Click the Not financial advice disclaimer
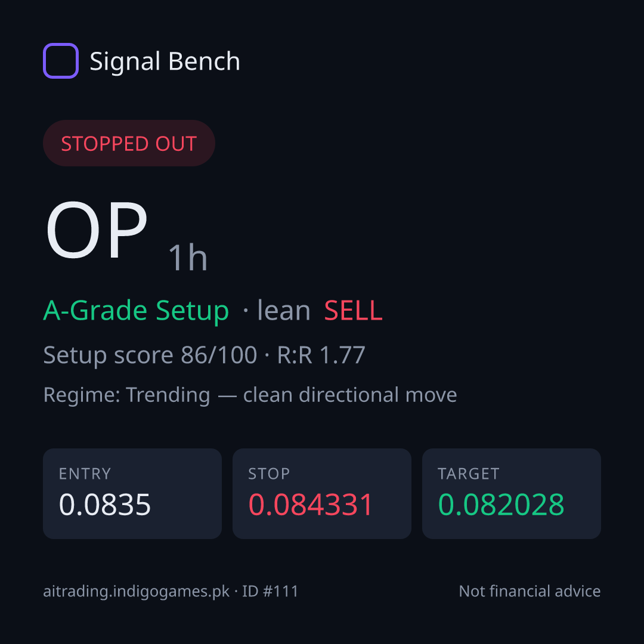The image size is (644, 644). click(x=530, y=592)
